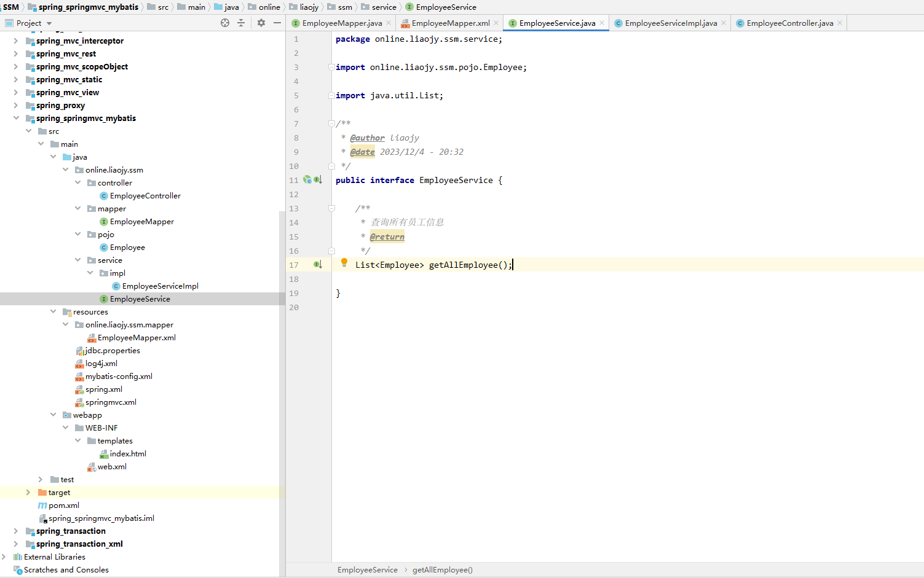Image resolution: width=924 pixels, height=578 pixels.
Task: Click the online breadcrumb in navigation bar
Action: point(269,7)
